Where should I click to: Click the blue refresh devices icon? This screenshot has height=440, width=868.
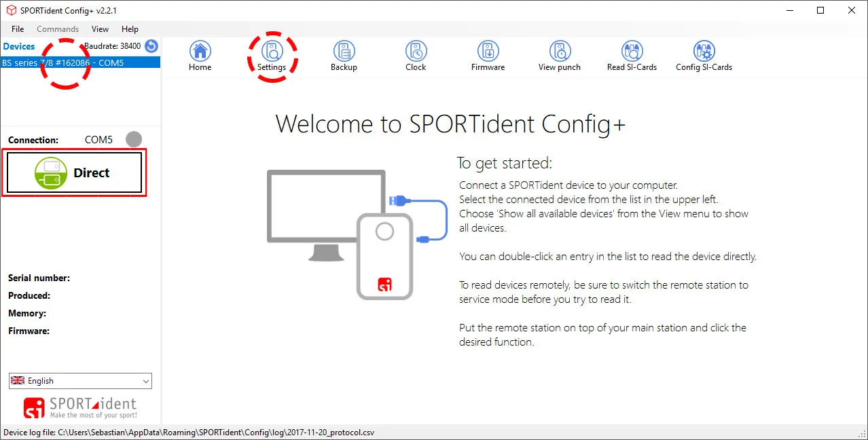coord(151,46)
